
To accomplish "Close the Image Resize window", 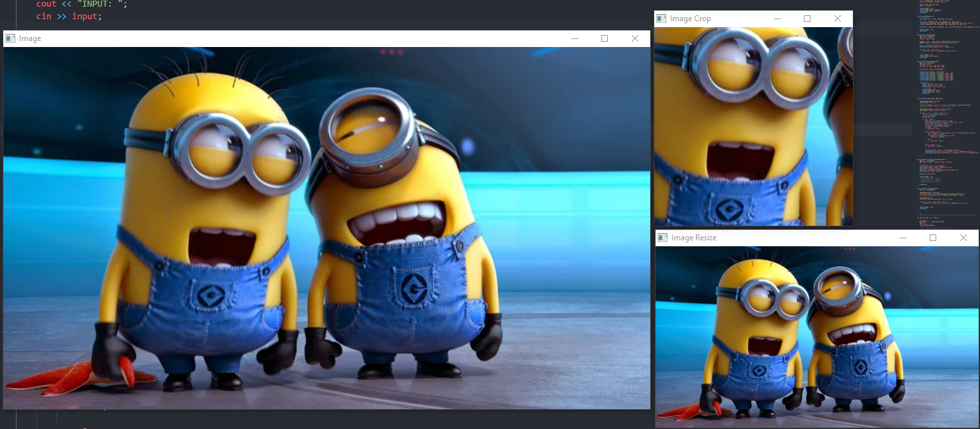I will [963, 238].
